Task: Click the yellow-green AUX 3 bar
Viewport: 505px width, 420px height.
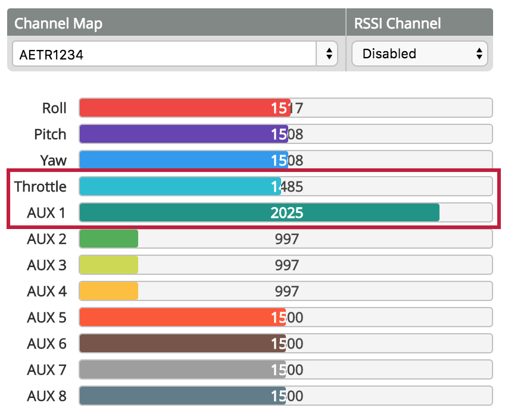Action: pyautogui.click(x=108, y=265)
